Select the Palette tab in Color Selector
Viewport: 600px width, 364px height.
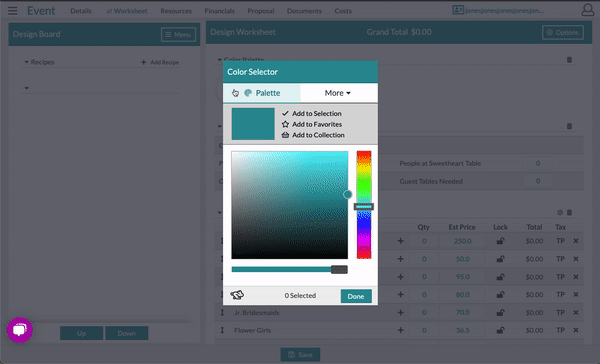[262, 93]
